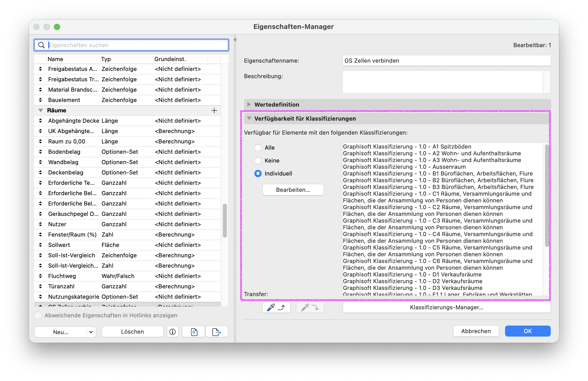Click the reorder handle of Fluchtweg
The height and width of the screenshot is (381, 588).
click(40, 276)
